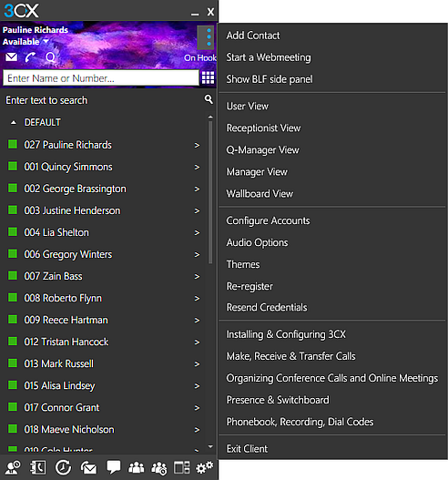The height and width of the screenshot is (480, 448).
Task: Open the chat speech bubble icon
Action: (x=113, y=468)
